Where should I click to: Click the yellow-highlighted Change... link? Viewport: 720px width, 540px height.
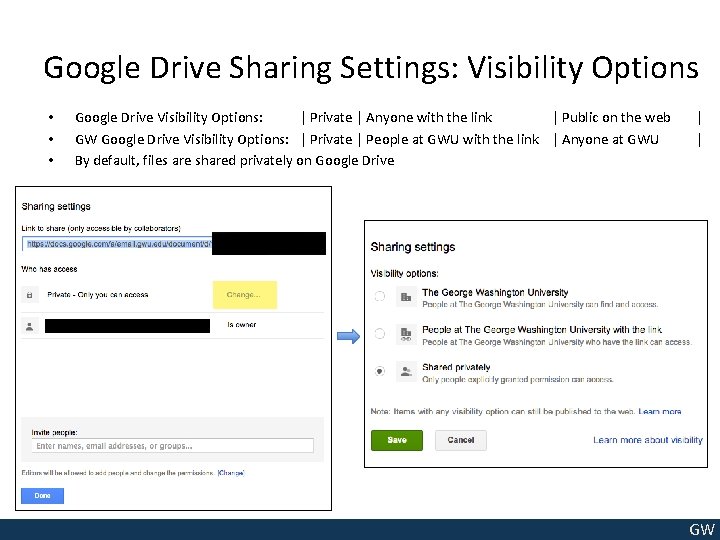[243, 295]
